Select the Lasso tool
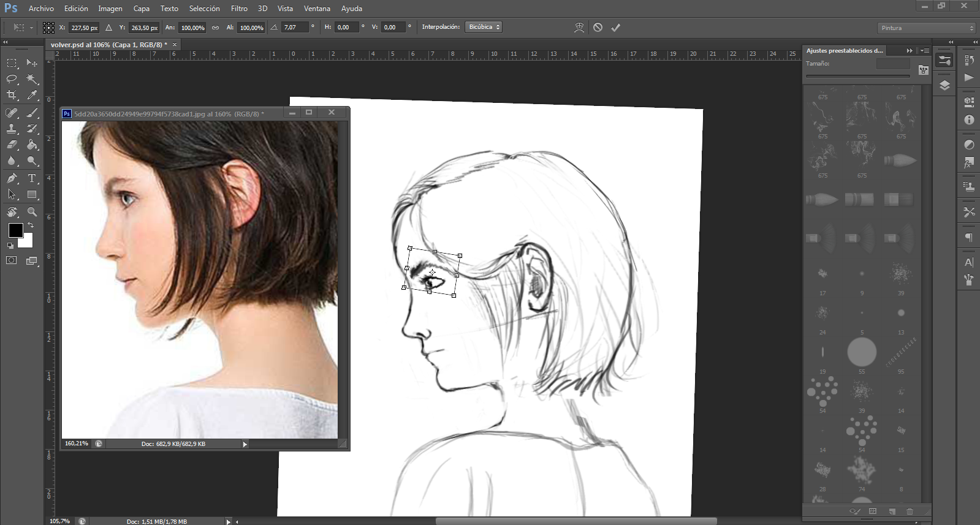This screenshot has height=525, width=980. (x=12, y=78)
